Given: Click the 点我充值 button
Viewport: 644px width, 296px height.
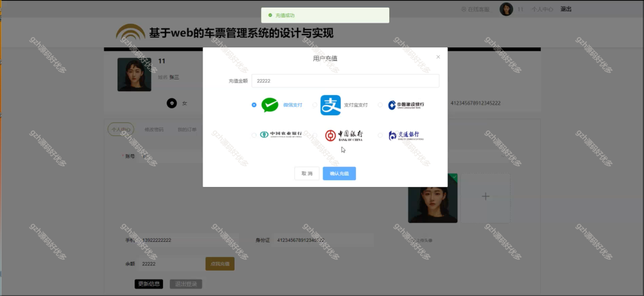Looking at the screenshot, I should pyautogui.click(x=219, y=264).
